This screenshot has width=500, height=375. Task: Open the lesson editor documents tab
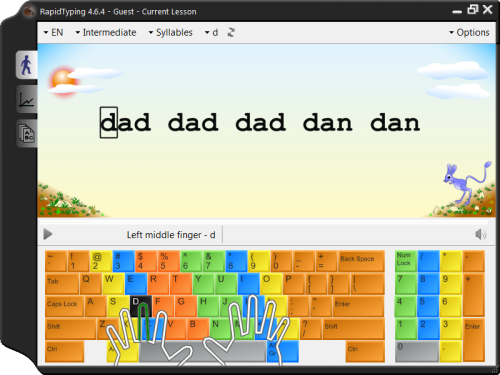27,133
